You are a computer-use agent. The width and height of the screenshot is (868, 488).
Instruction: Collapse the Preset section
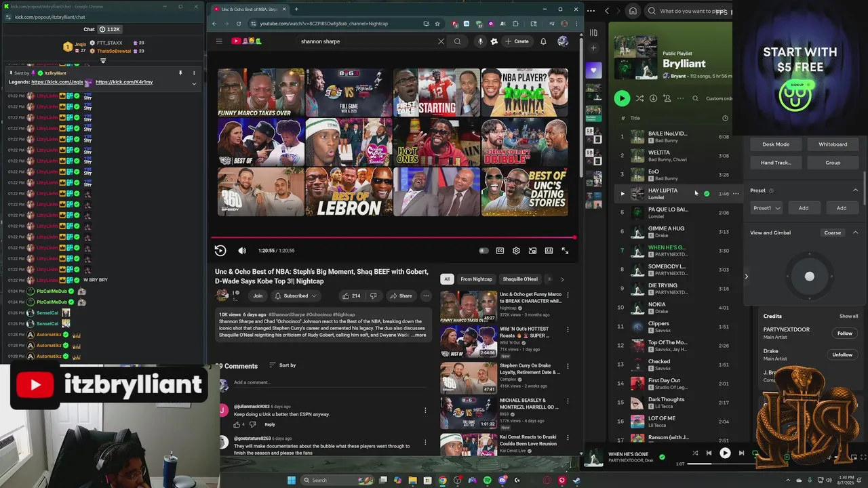tap(855, 190)
